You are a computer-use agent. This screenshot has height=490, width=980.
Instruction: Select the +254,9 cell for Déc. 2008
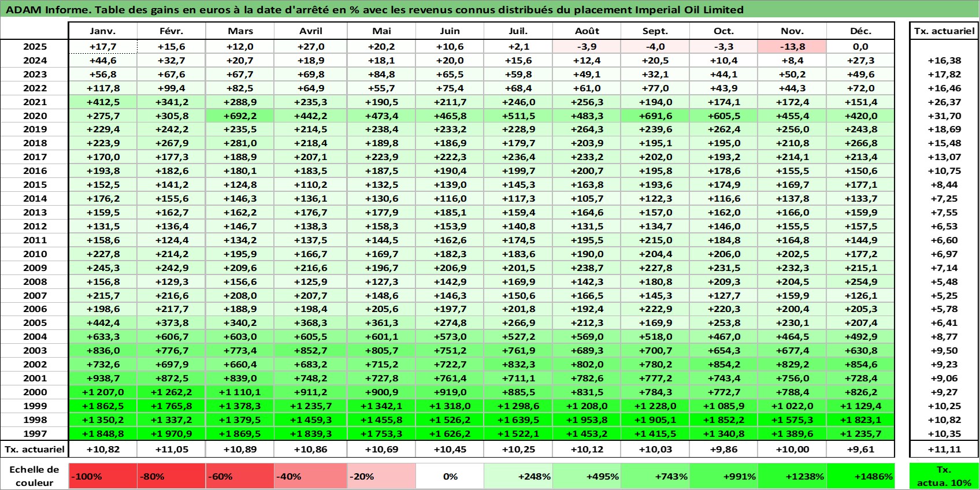coord(860,281)
